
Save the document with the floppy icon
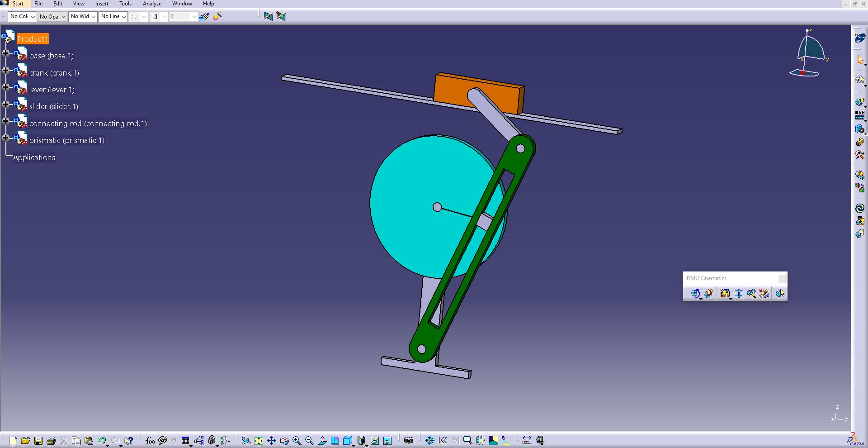(x=38, y=440)
